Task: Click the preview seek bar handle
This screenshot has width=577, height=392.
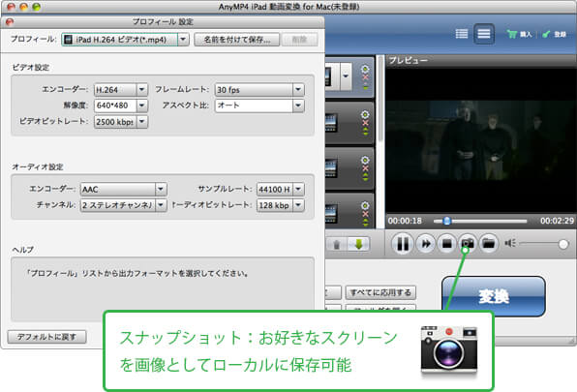Action: tap(446, 221)
